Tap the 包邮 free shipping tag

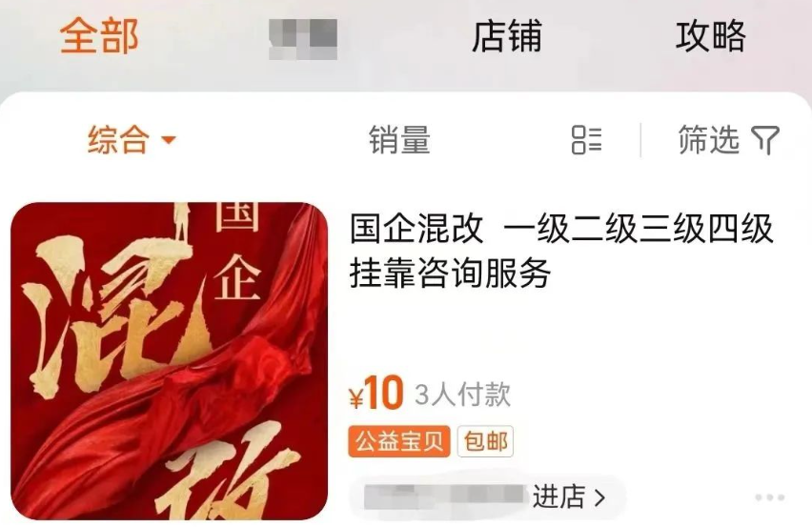coord(485,441)
